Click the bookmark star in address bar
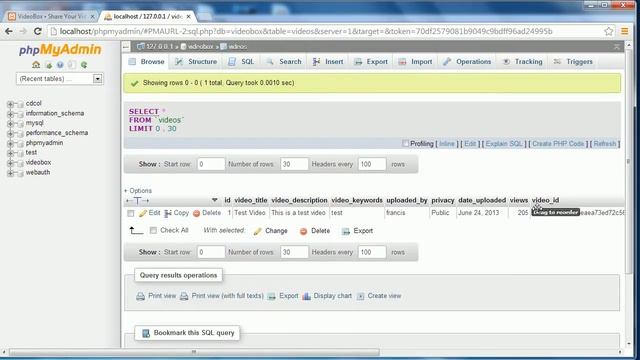 pyautogui.click(x=609, y=31)
